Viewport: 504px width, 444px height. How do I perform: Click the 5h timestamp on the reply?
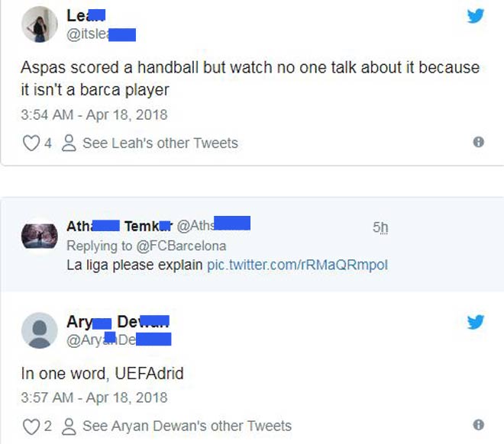pyautogui.click(x=380, y=227)
